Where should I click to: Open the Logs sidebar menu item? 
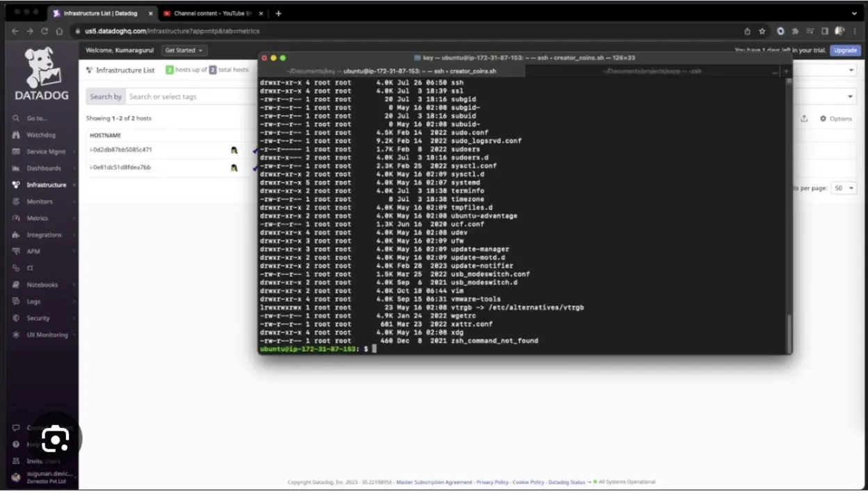[43, 301]
